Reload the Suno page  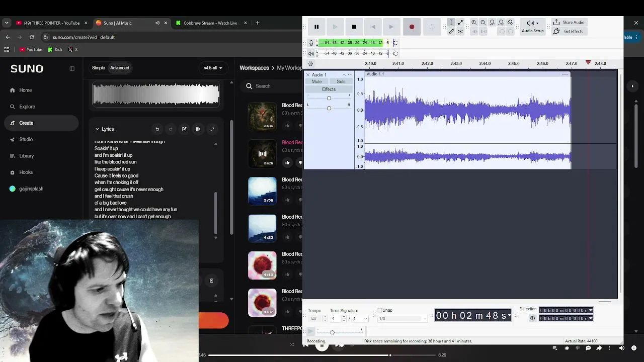(32, 37)
